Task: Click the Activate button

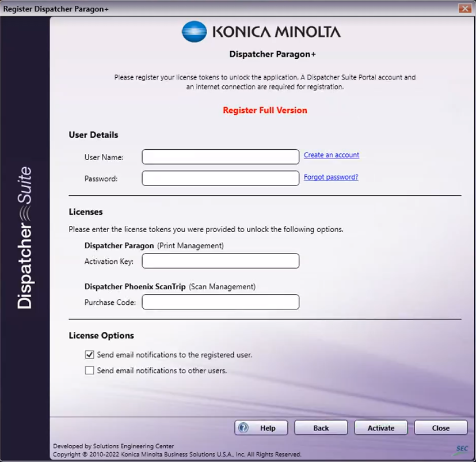Action: tap(381, 427)
